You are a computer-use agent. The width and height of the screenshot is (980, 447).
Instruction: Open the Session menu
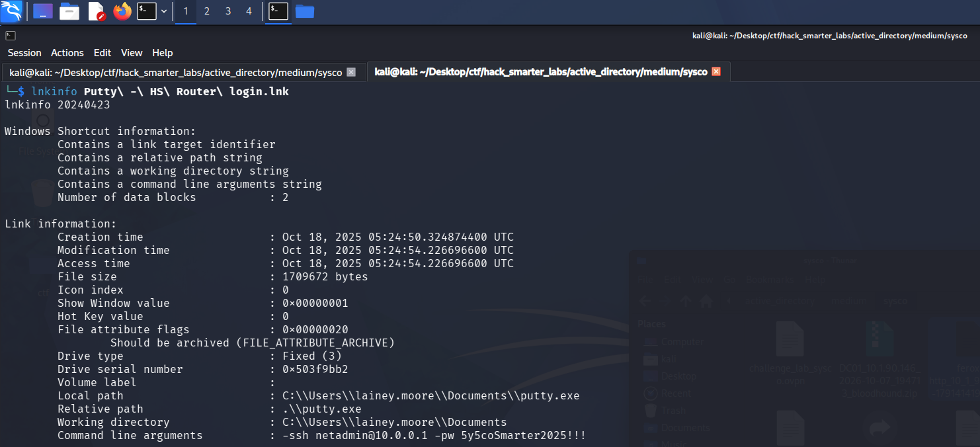pyautogui.click(x=24, y=53)
